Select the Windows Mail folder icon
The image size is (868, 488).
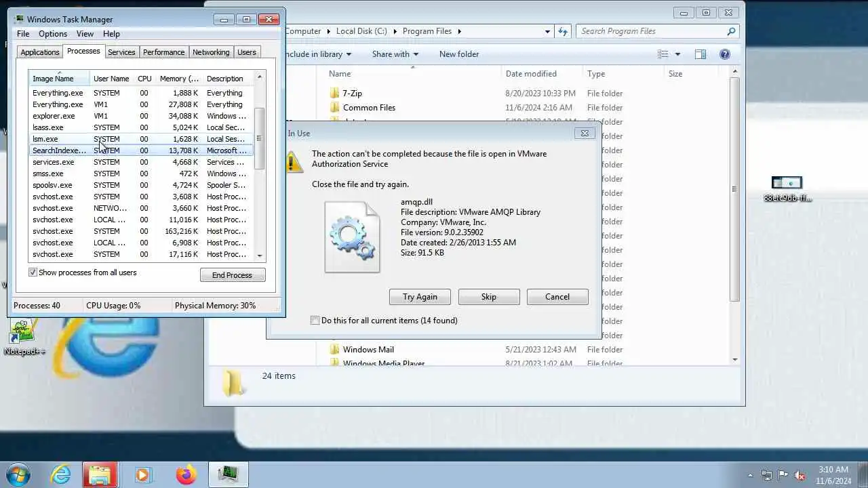pyautogui.click(x=334, y=349)
